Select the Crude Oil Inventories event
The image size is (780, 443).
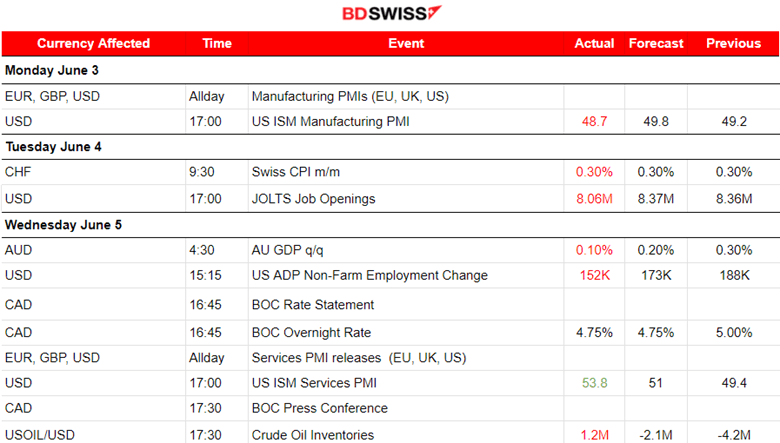pyautogui.click(x=313, y=435)
